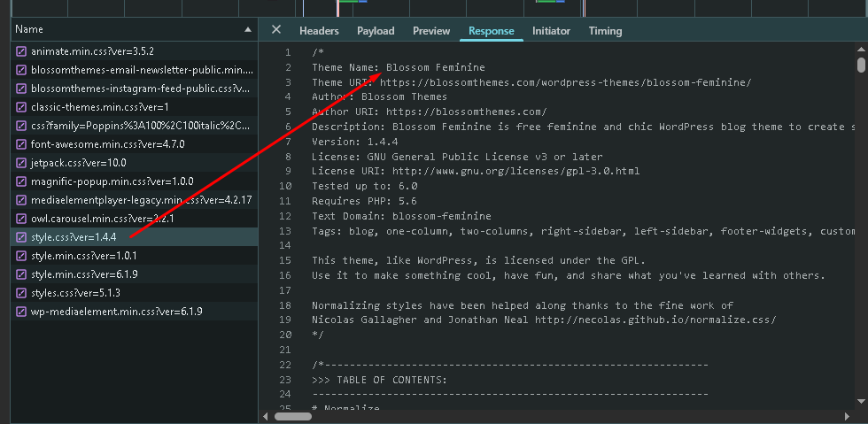The width and height of the screenshot is (868, 424).
Task: Select style.css?ver=1.4.4 request
Action: [134, 237]
